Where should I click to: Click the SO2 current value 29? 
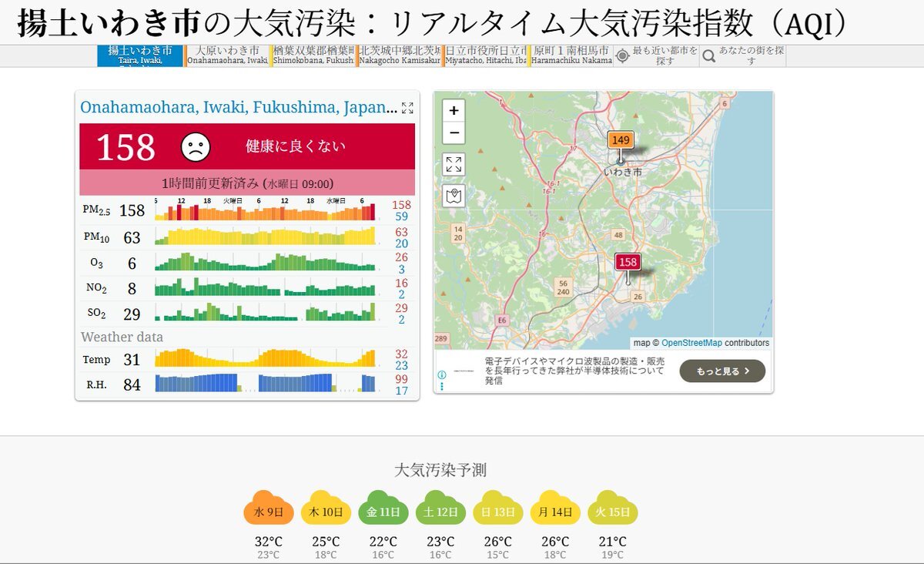pos(132,314)
